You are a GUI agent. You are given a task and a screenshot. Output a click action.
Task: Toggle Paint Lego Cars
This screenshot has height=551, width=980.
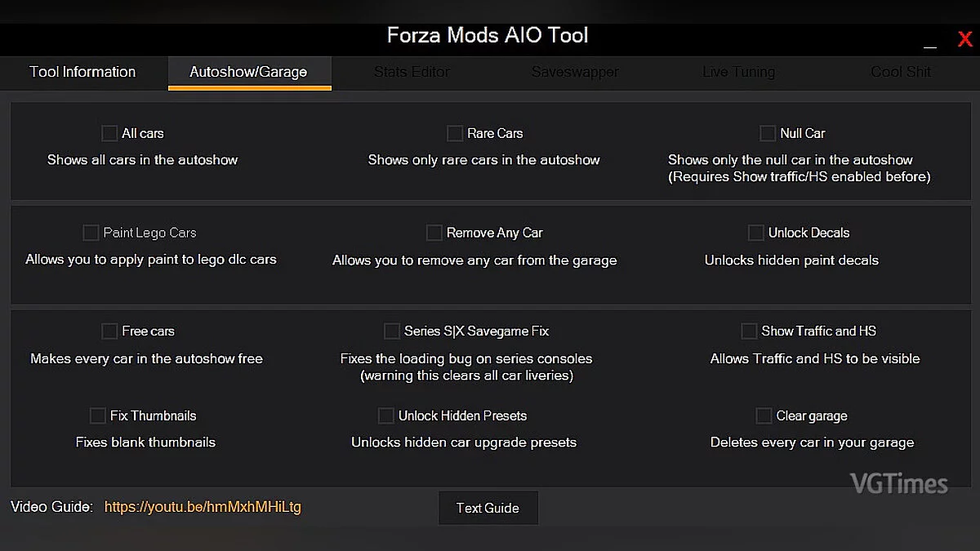[91, 233]
